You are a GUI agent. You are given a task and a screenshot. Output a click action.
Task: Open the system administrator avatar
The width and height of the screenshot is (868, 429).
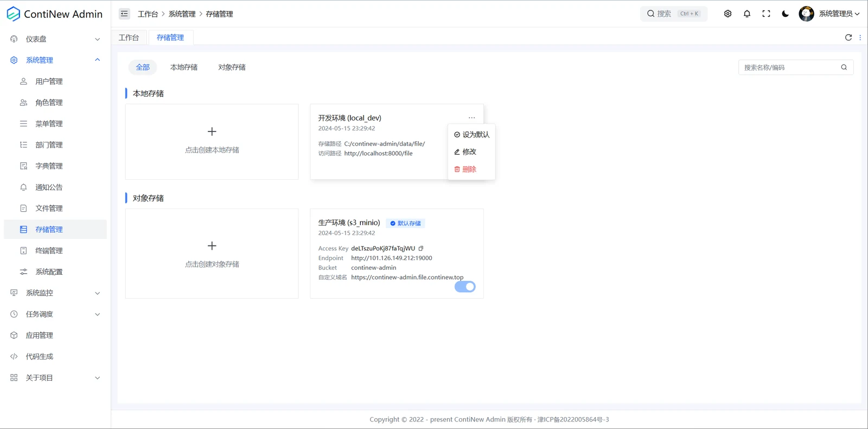(x=806, y=14)
